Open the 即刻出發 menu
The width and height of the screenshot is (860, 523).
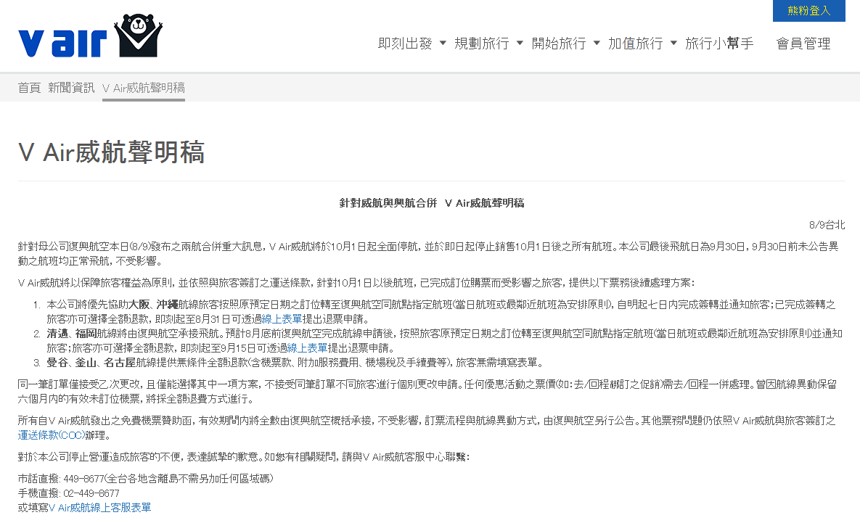pos(405,43)
